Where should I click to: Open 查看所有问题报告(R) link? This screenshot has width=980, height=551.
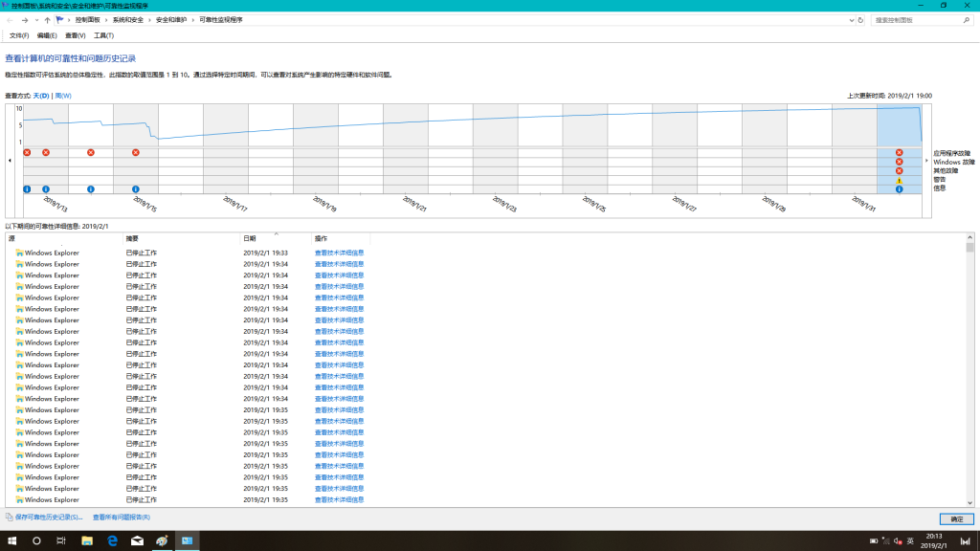point(122,518)
